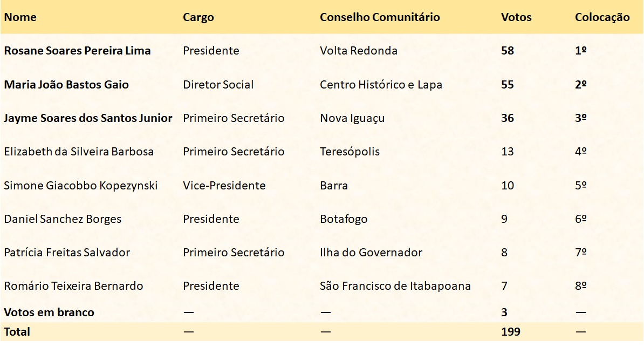This screenshot has height=347, width=644.
Task: Click the Votos column header
Action: (516, 17)
